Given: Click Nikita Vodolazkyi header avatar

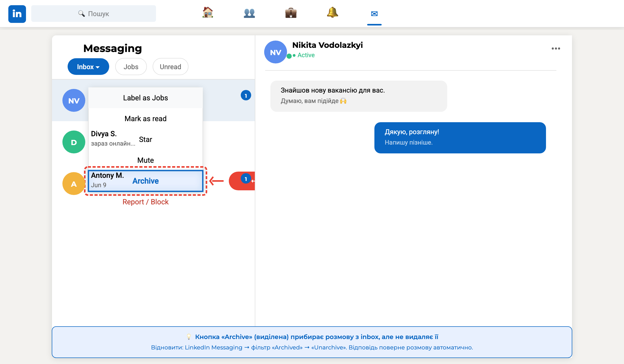Looking at the screenshot, I should click(x=276, y=52).
